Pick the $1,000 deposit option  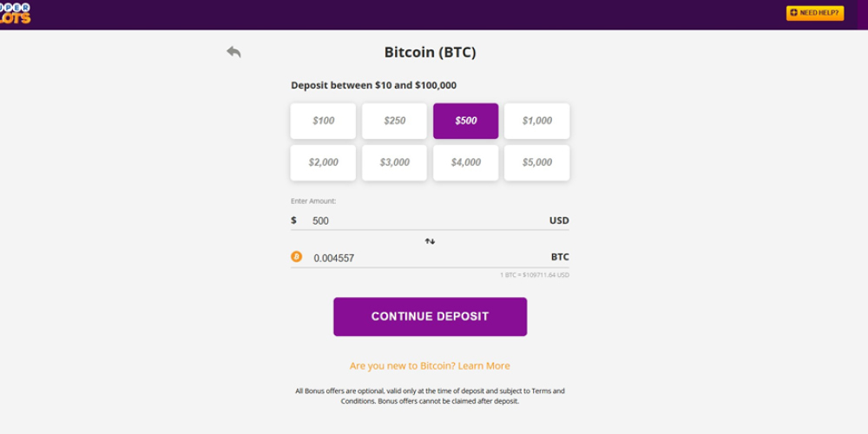(x=536, y=121)
